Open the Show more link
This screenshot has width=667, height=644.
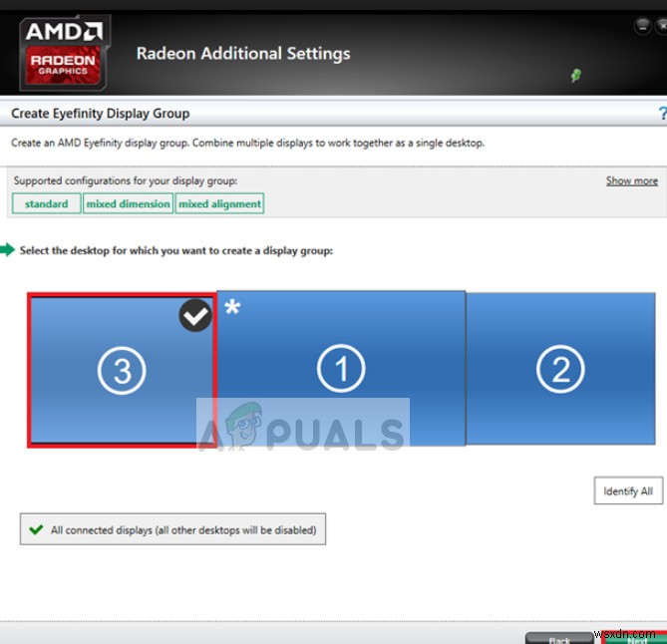[632, 180]
